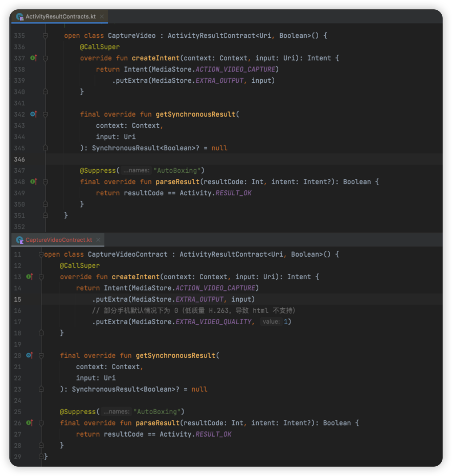
Task: Switch to ActivityResultContracts.kt tab
Action: 60,17
